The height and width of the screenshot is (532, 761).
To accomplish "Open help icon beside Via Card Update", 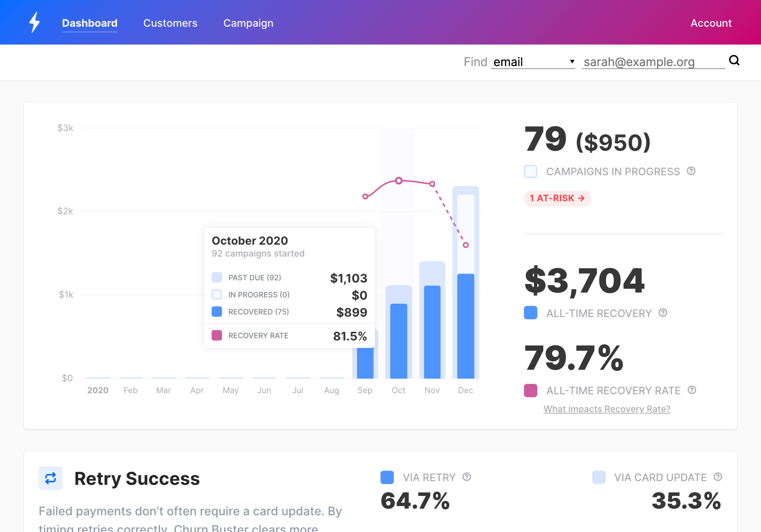I will [x=718, y=477].
